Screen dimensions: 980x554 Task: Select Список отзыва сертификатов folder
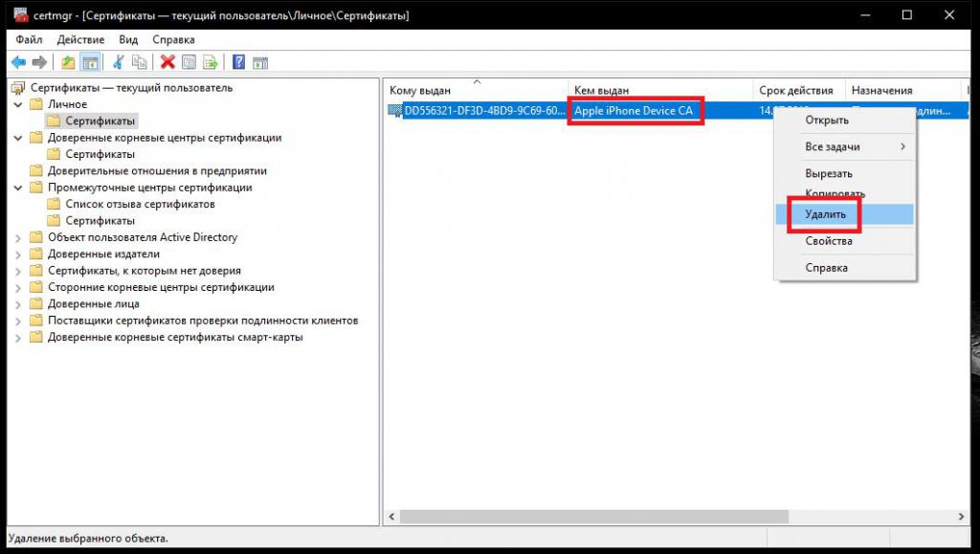140,204
